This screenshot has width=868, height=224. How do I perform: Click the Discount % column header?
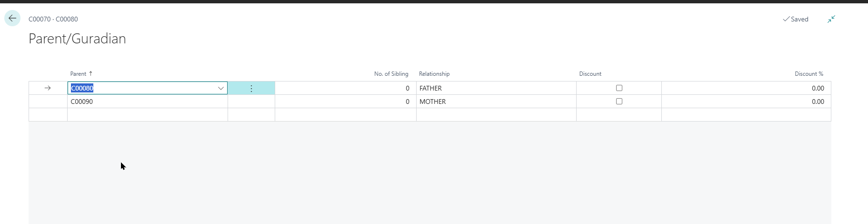[808, 74]
